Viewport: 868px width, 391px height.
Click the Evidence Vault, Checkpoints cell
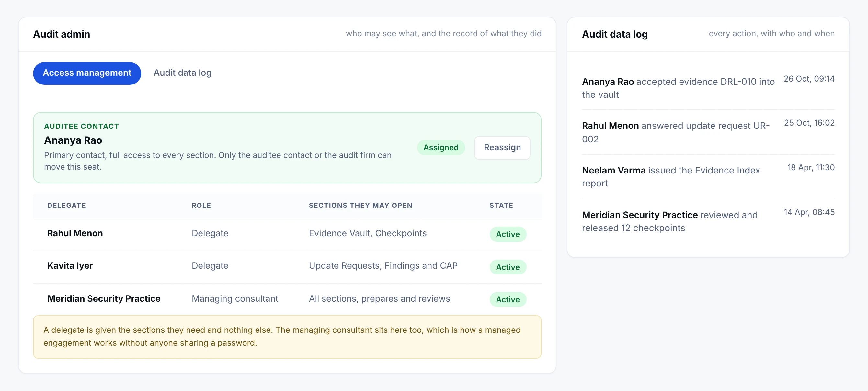[x=367, y=233]
